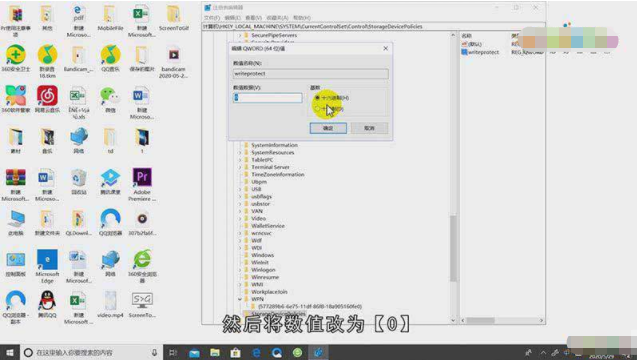Open the 帮助(H) menu in Registry Editor
637x360 pixels.
pyautogui.click(x=302, y=18)
